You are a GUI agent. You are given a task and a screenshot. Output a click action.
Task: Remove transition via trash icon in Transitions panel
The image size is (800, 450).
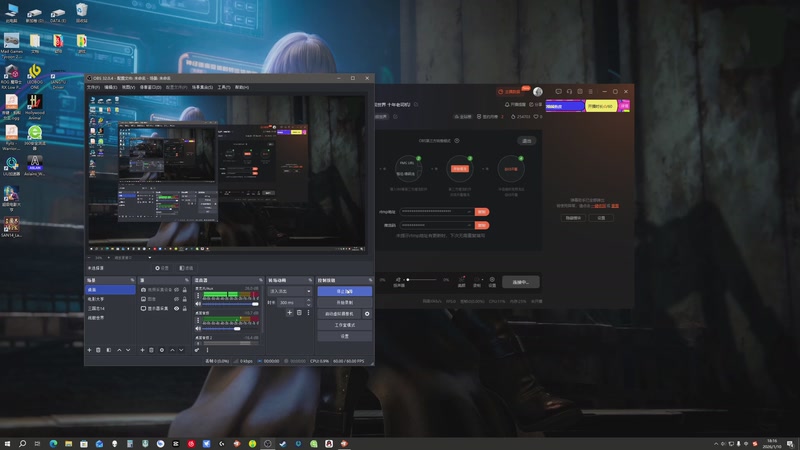[x=299, y=312]
